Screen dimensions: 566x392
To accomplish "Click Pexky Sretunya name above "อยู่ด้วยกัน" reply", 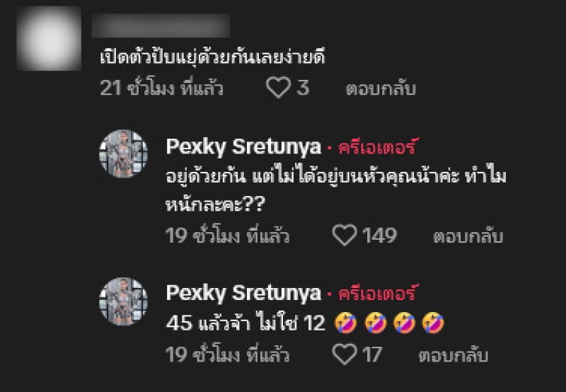I will [x=243, y=147].
